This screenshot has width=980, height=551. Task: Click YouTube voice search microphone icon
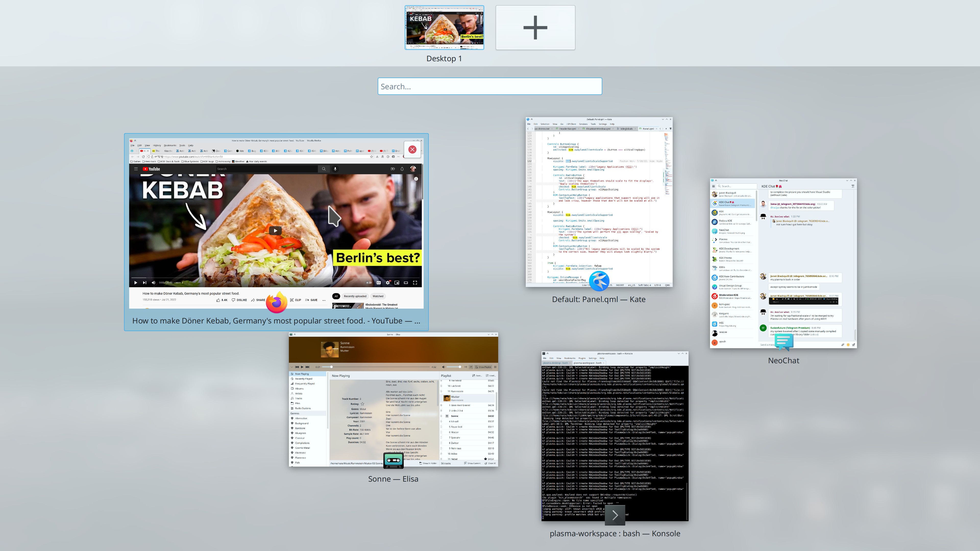click(x=335, y=169)
